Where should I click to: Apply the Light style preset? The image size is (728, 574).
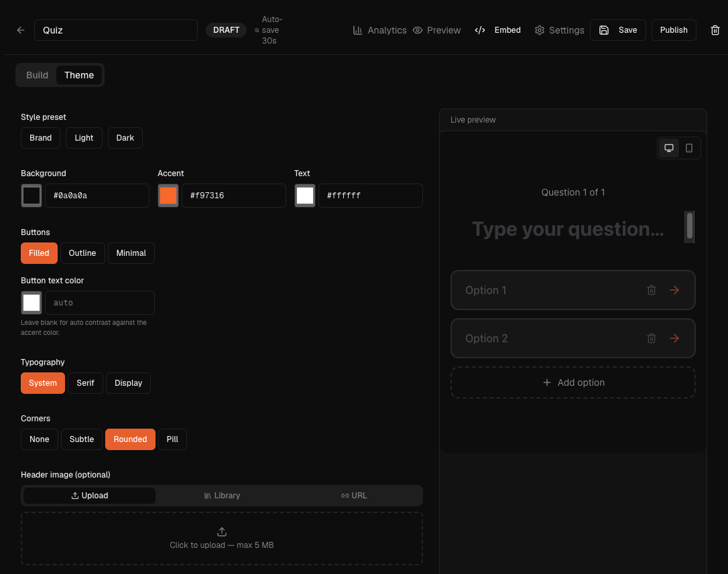point(84,138)
